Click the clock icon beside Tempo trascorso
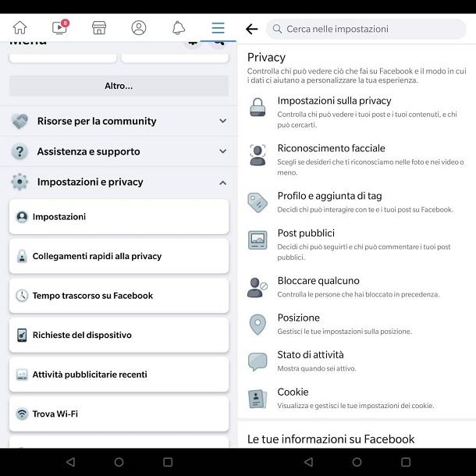Viewport: 476px width, 476px height. click(x=22, y=296)
